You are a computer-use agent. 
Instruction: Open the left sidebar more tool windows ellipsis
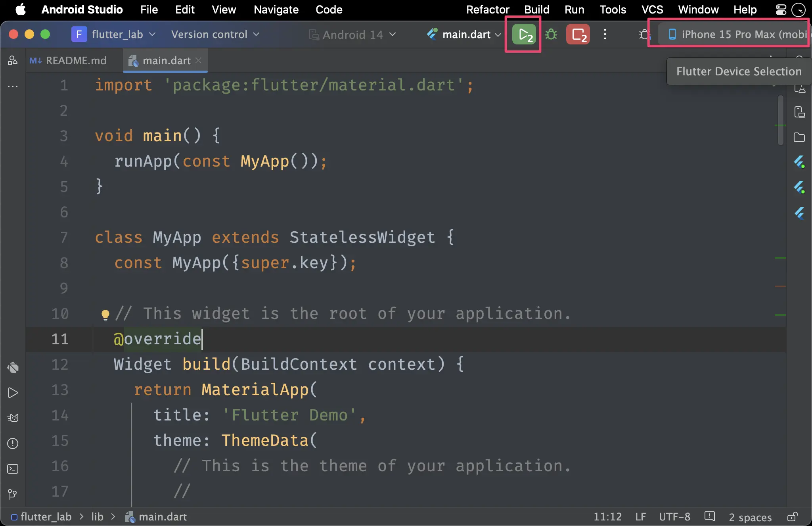pyautogui.click(x=13, y=86)
